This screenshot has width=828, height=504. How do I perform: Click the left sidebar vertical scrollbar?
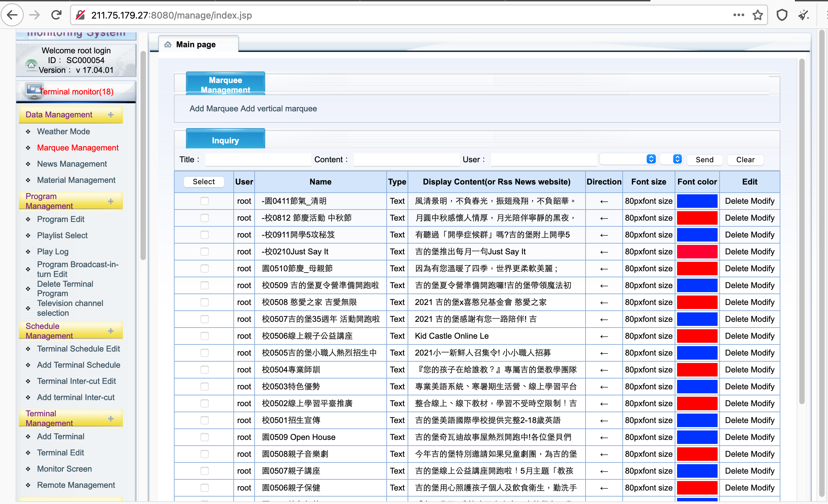tap(143, 155)
